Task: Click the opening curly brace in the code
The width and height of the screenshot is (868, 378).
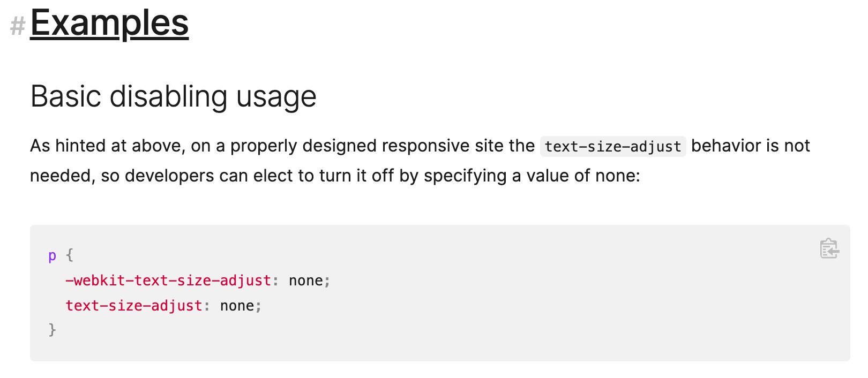Action: [x=70, y=255]
